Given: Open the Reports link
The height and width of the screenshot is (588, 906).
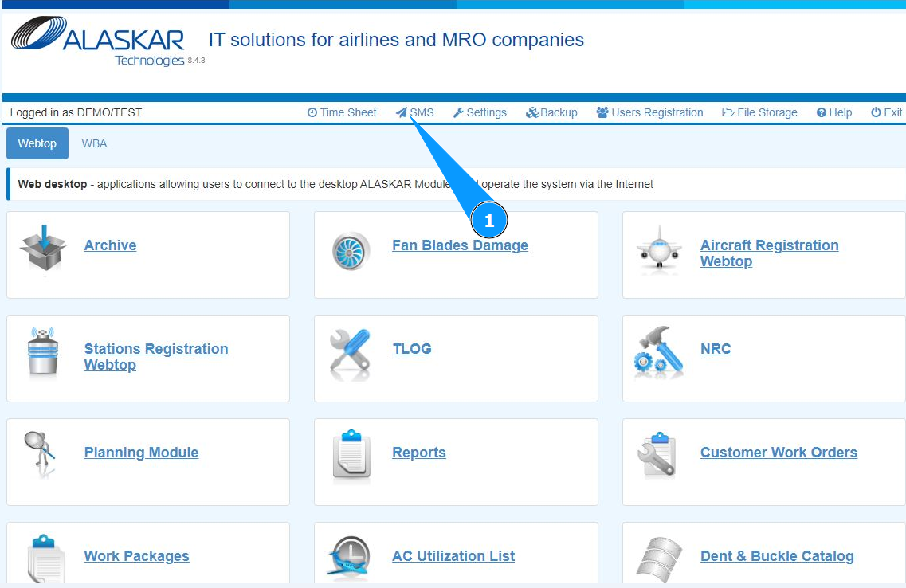Looking at the screenshot, I should [x=419, y=453].
